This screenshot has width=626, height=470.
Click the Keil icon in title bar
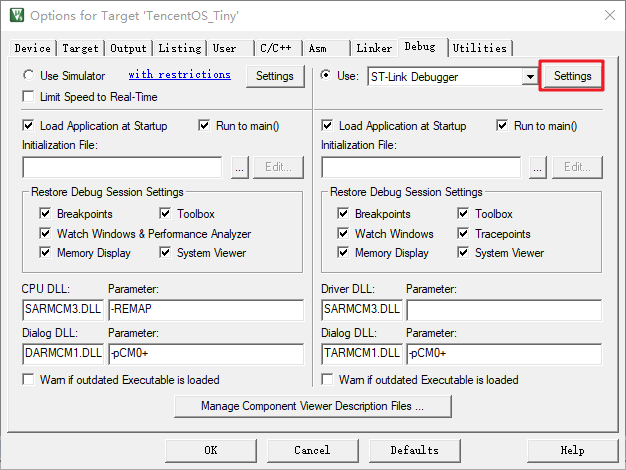click(15, 16)
